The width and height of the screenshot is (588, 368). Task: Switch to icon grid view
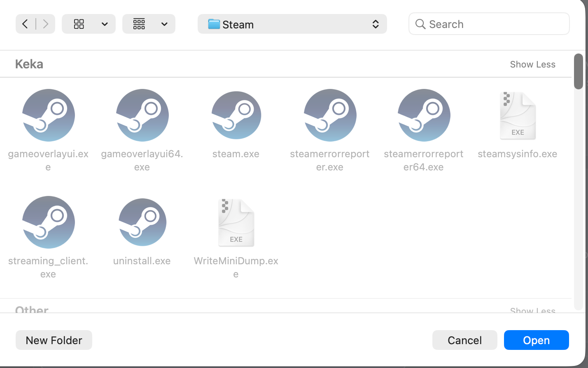[x=79, y=24]
